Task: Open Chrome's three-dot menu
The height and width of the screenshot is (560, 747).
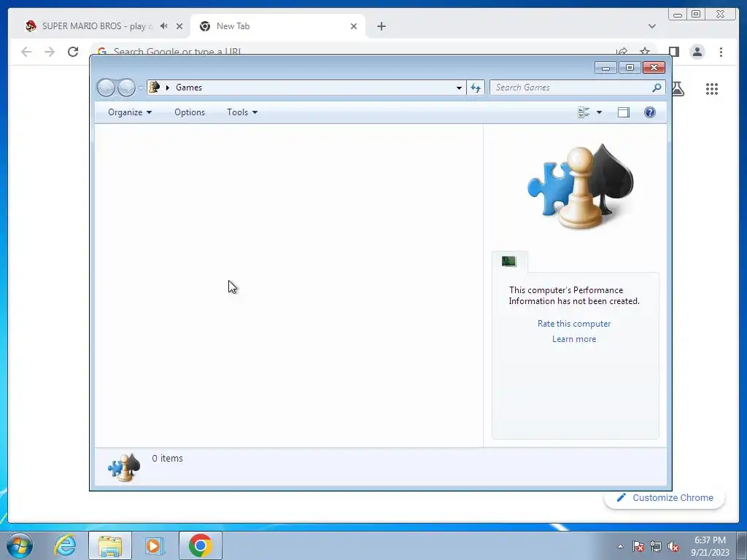Action: pos(721,52)
